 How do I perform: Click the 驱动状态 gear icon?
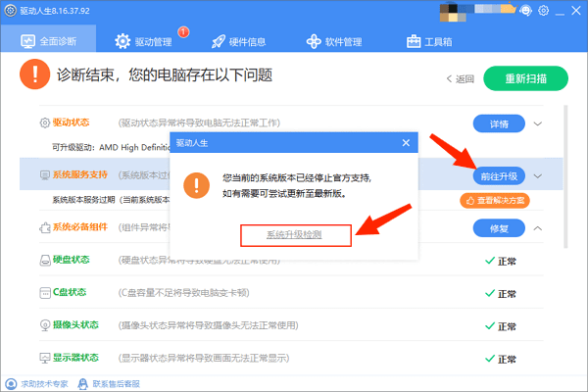[x=44, y=123]
